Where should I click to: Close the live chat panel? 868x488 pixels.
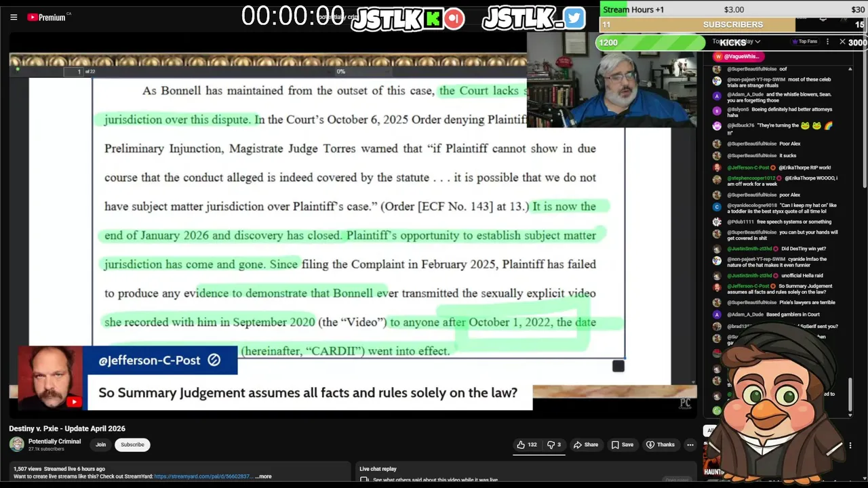pos(842,42)
